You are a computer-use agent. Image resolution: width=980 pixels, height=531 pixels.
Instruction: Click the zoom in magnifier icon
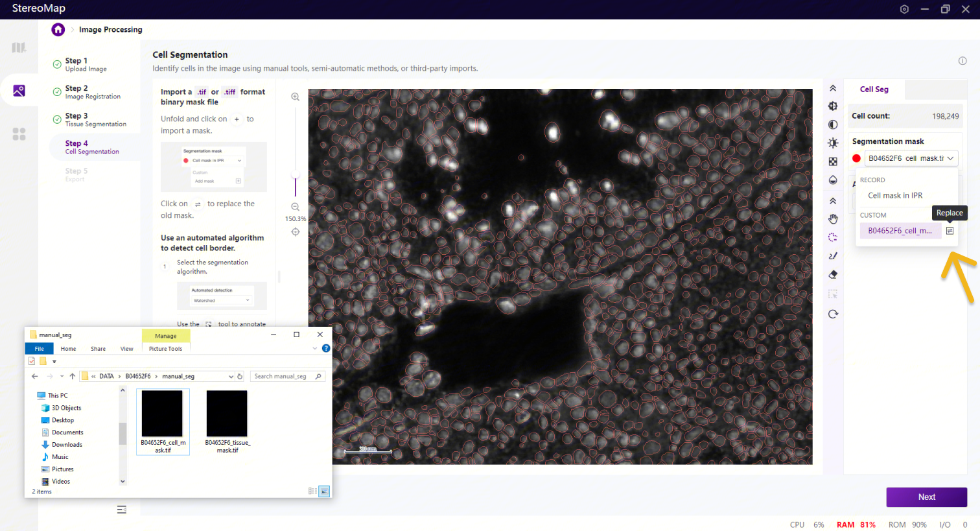click(295, 97)
